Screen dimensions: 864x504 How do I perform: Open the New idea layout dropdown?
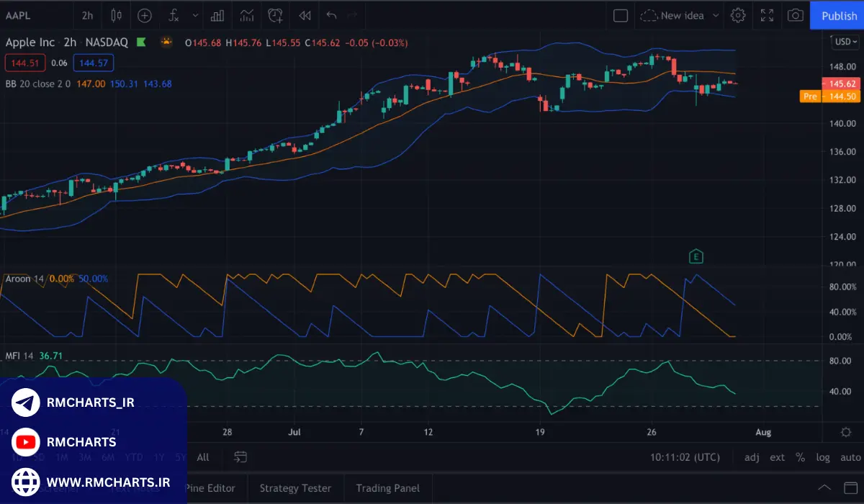click(715, 15)
